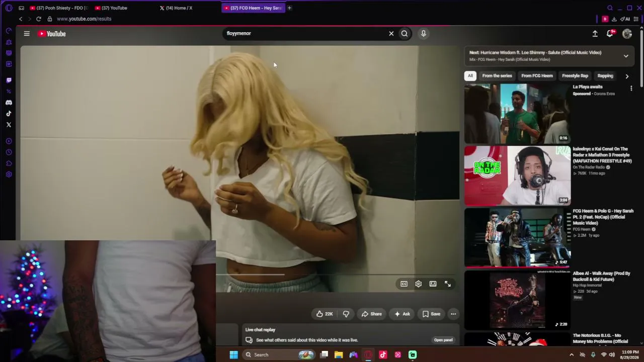Open a new browser tab

[x=289, y=8]
